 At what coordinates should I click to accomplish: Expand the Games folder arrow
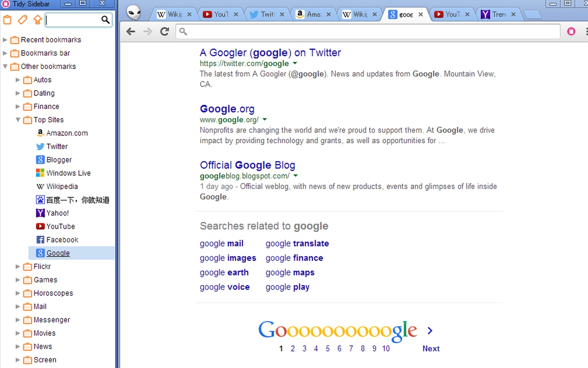[18, 280]
